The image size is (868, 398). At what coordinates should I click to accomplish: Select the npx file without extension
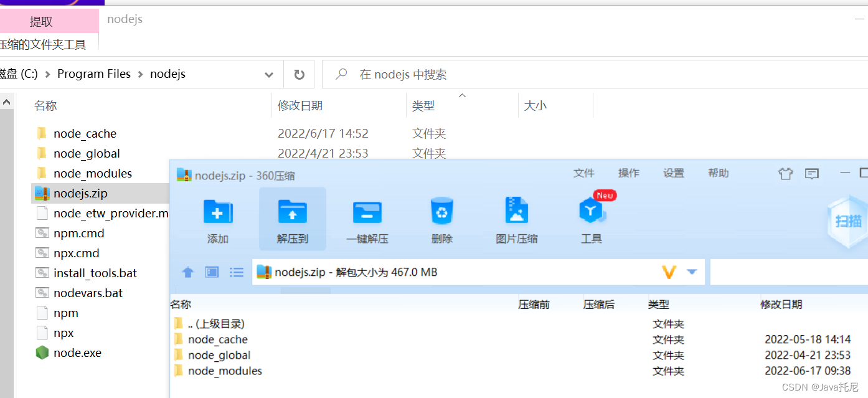point(64,333)
